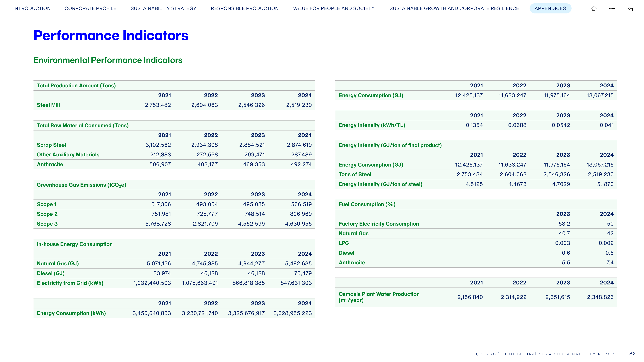Click the LPG row label

pyautogui.click(x=344, y=243)
